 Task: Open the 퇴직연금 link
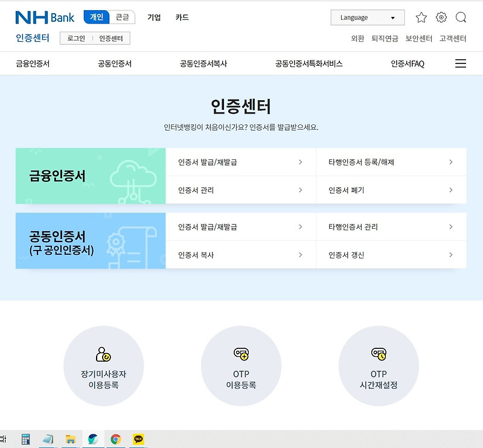coord(385,39)
